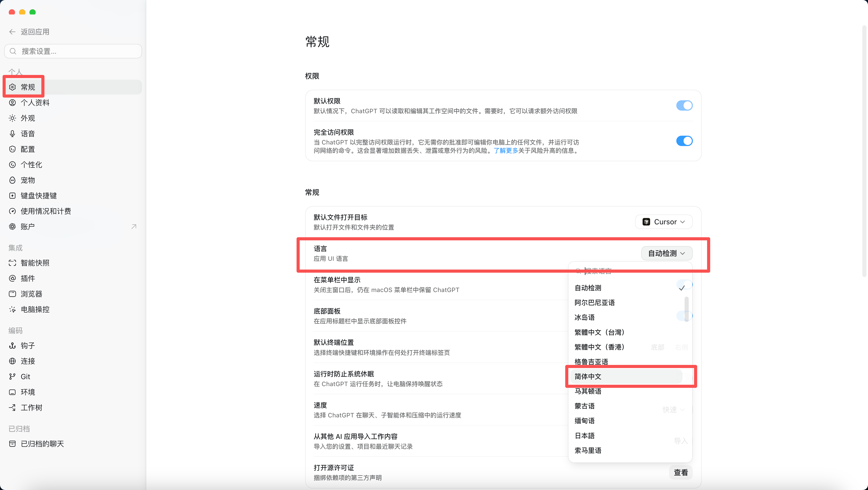The width and height of the screenshot is (868, 490).
Task: Click the 默认终端位置 title text
Action: pos(334,343)
